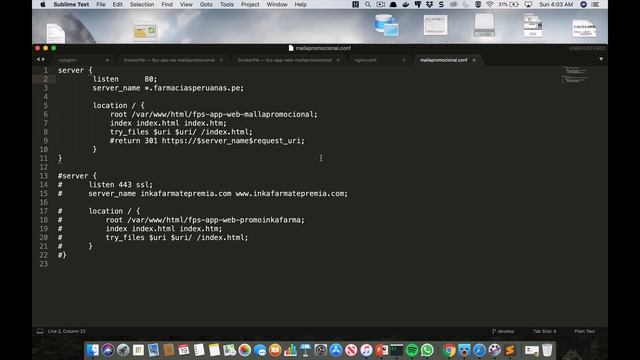Image resolution: width=640 pixels, height=360 pixels.
Task: Open the Trash in the Dock
Action: (547, 350)
